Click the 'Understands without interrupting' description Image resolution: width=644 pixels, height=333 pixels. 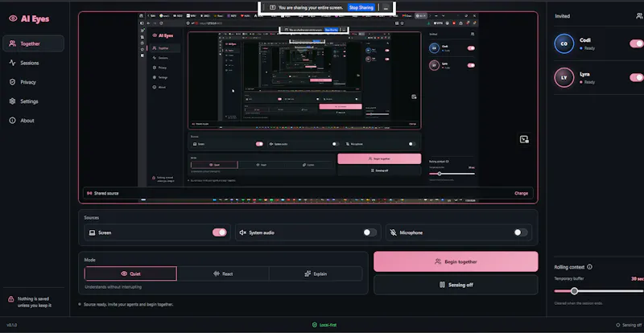tap(113, 287)
